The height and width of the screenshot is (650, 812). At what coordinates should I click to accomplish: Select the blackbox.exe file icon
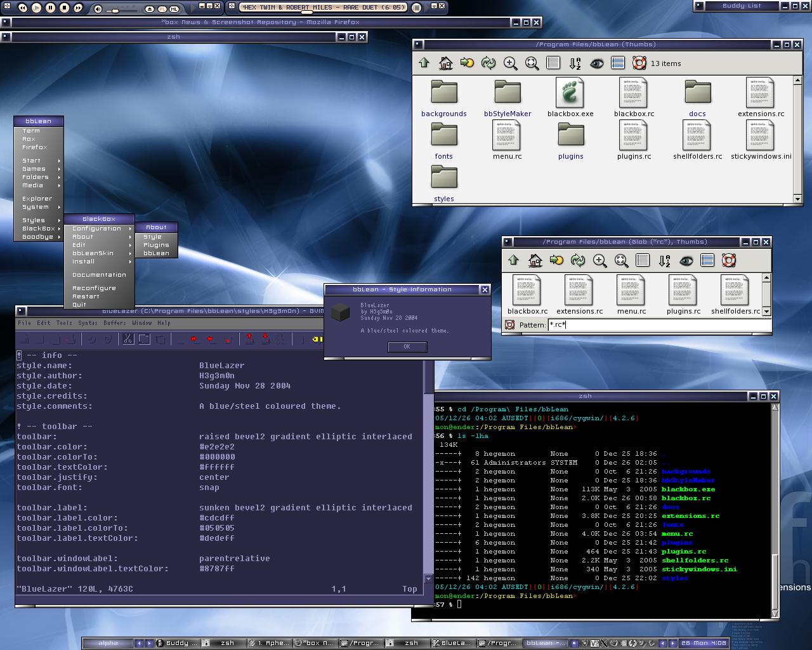(570, 93)
